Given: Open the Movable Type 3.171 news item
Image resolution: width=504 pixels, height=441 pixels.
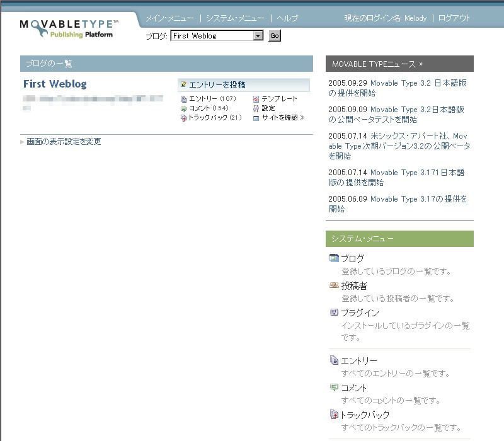Looking at the screenshot, I should coord(396,178).
